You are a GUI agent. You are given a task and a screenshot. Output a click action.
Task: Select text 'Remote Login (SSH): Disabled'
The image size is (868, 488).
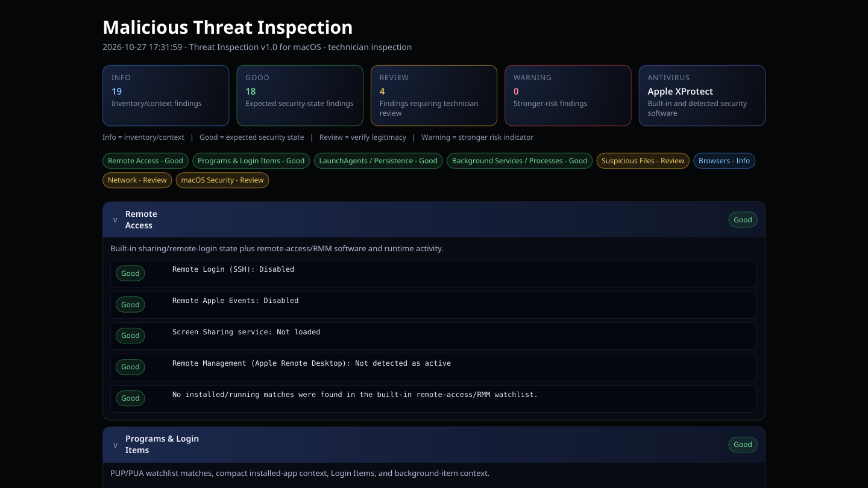pyautogui.click(x=233, y=269)
